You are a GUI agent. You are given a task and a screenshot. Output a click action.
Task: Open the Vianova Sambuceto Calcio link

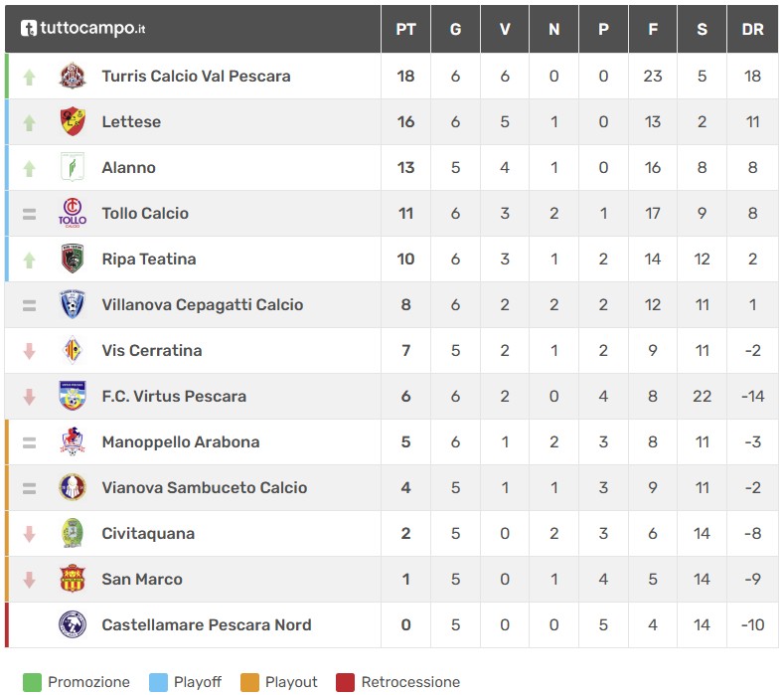[205, 488]
